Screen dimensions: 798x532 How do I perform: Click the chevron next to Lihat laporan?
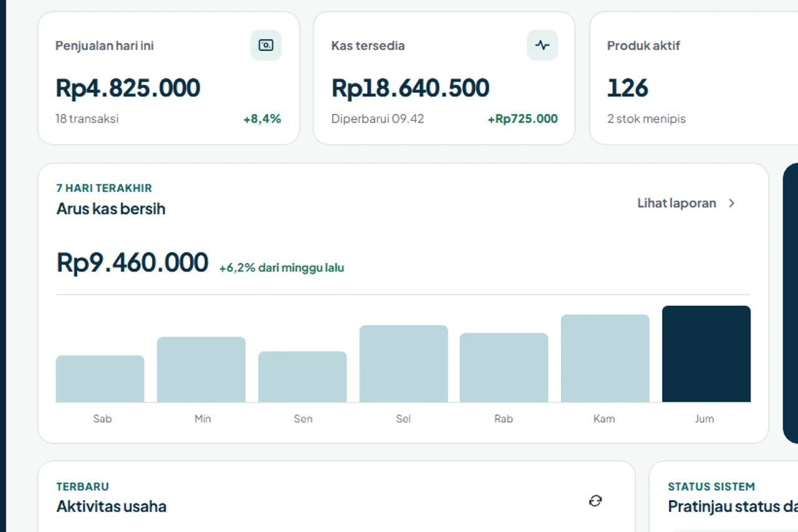pyautogui.click(x=732, y=203)
